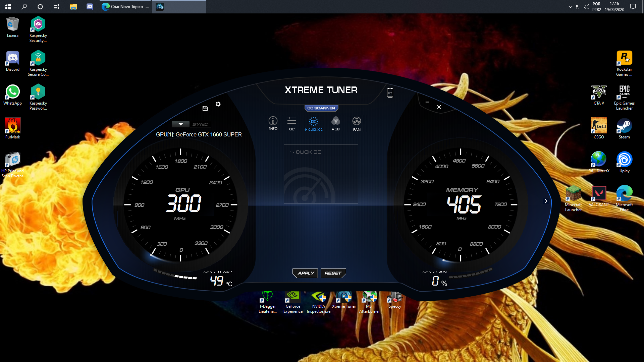Click the RESET button

coord(333,273)
